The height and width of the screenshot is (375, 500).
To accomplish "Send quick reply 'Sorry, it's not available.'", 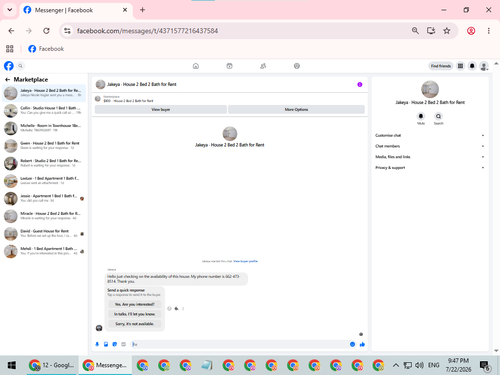I will [135, 324].
